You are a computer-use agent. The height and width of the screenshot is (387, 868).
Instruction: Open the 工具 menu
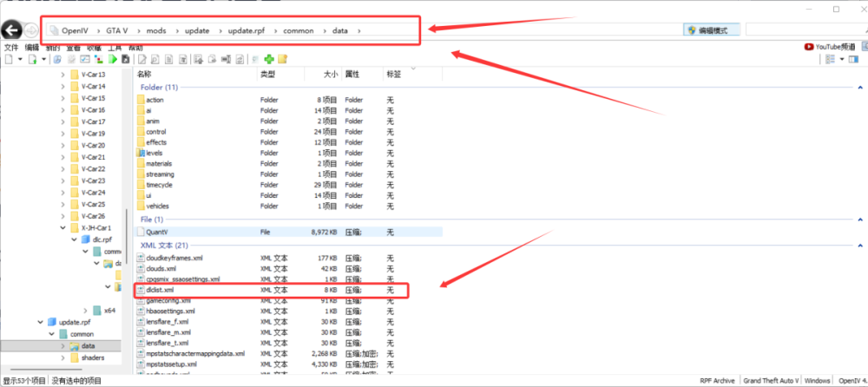[x=115, y=47]
